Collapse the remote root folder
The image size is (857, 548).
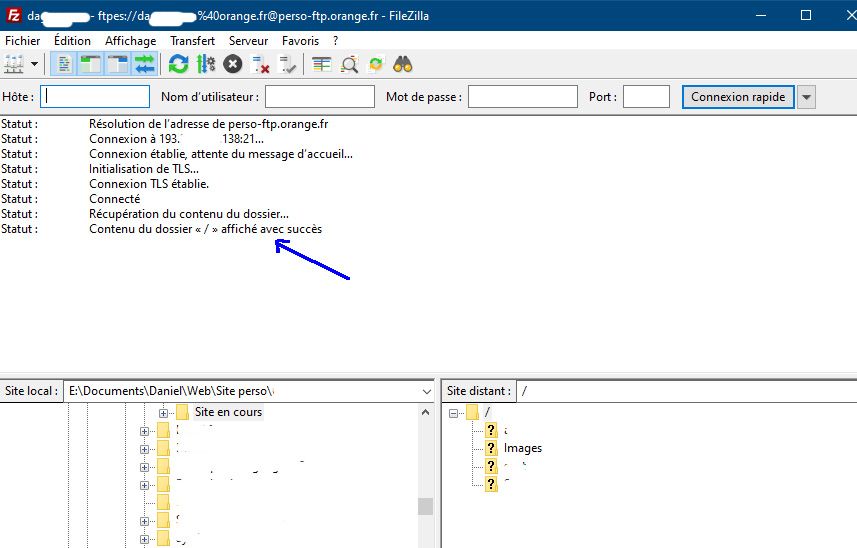454,413
